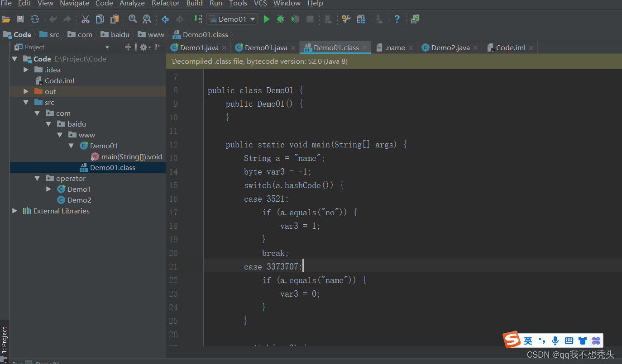Click the Stop square icon
This screenshot has height=364, width=622.
[310, 19]
